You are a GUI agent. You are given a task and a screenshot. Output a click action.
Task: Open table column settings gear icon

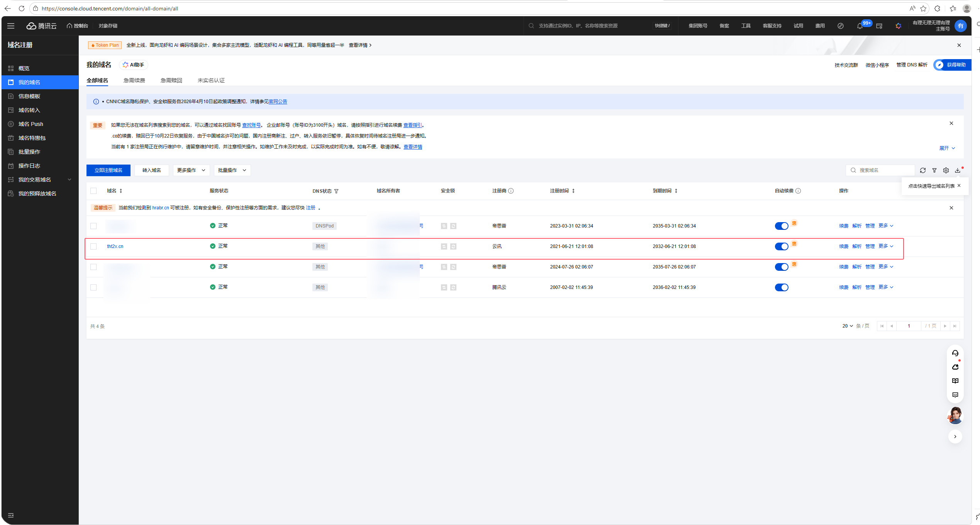tap(946, 170)
